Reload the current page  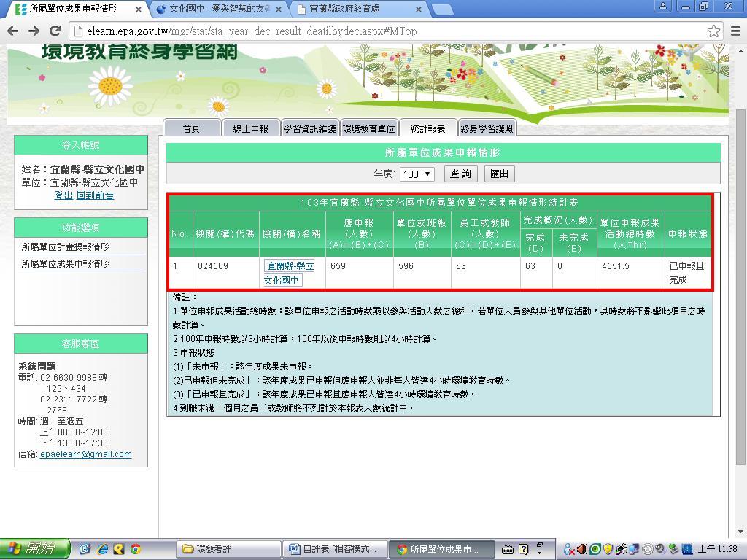pyautogui.click(x=55, y=31)
